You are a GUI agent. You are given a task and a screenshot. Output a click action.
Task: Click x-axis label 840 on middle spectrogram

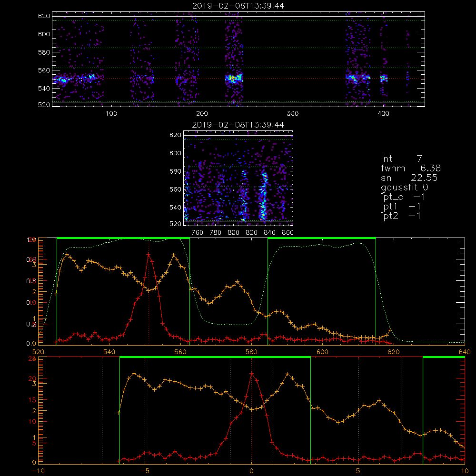point(269,233)
